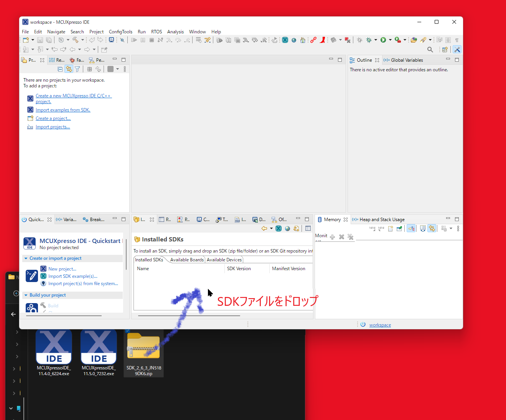Click the build hammer icon in toolbar

pos(76,40)
